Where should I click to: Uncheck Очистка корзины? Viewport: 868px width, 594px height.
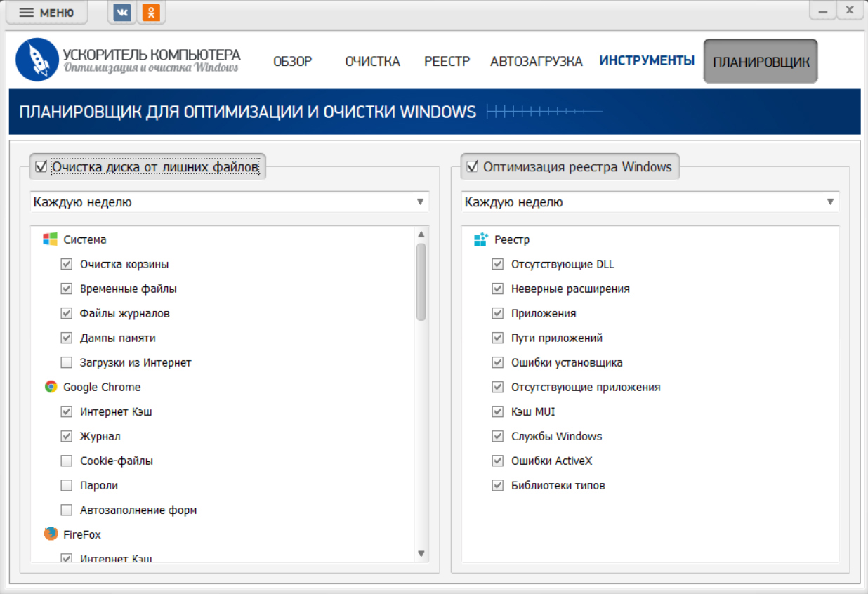(67, 265)
